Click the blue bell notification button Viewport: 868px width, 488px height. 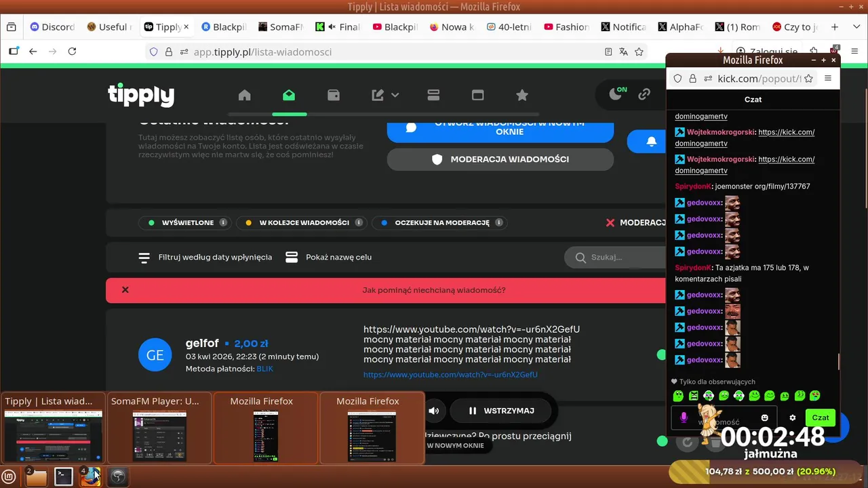coord(651,142)
